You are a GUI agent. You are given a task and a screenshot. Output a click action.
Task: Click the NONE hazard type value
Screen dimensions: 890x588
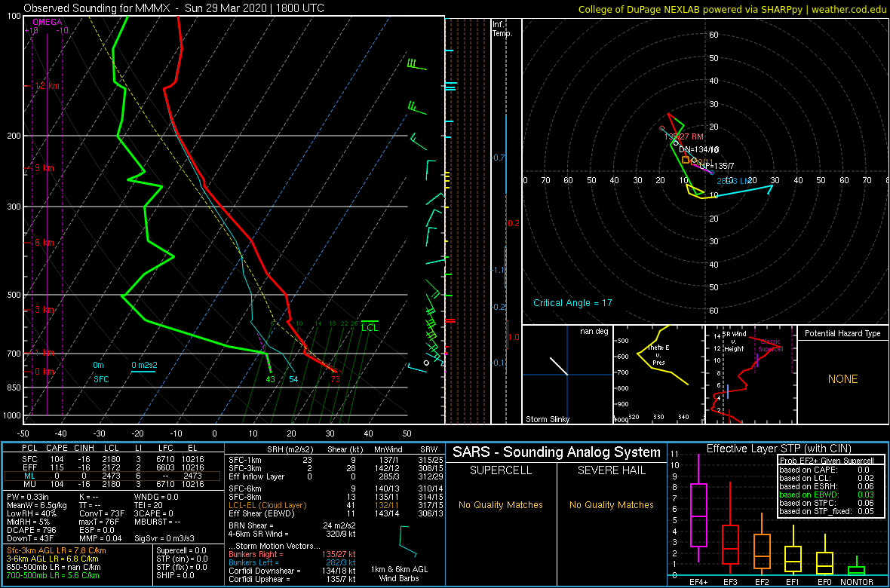(842, 379)
